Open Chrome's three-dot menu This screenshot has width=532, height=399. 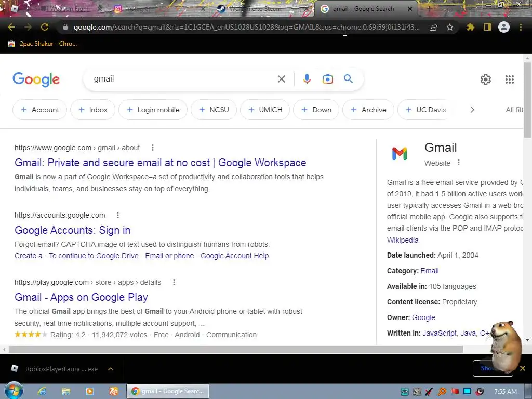pyautogui.click(x=521, y=27)
